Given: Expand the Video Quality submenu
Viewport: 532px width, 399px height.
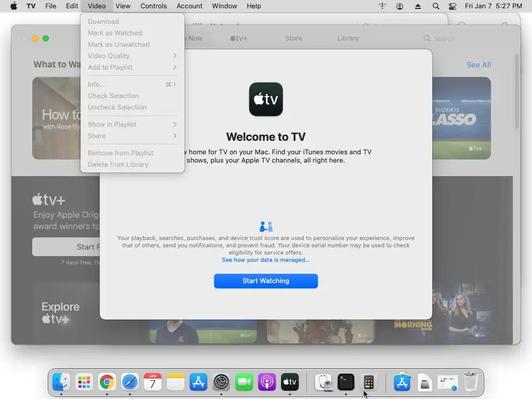Looking at the screenshot, I should pos(132,56).
